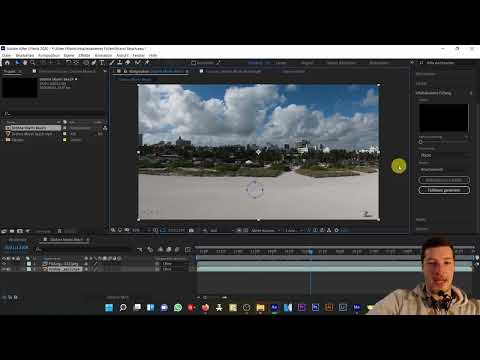Open the Effekte menu
Viewport: 480px width, 360px height.
(84, 55)
